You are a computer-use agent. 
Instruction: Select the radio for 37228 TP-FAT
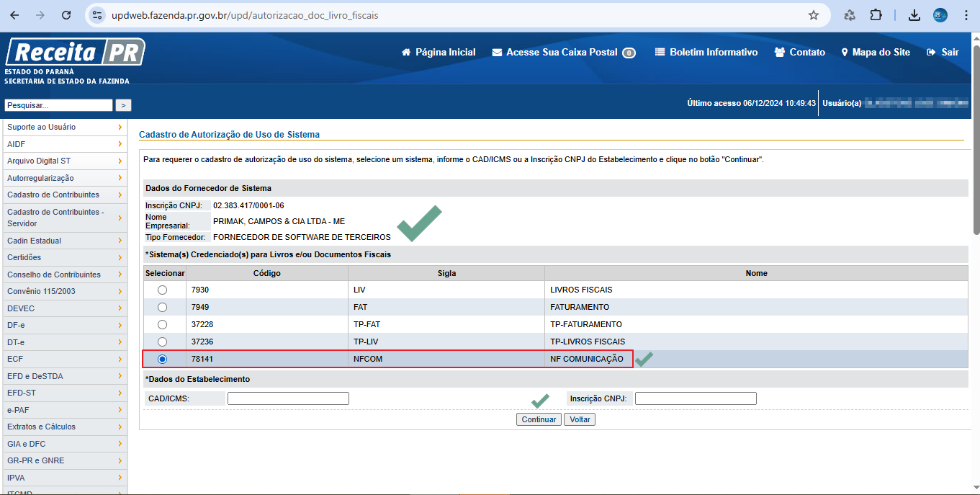[162, 324]
